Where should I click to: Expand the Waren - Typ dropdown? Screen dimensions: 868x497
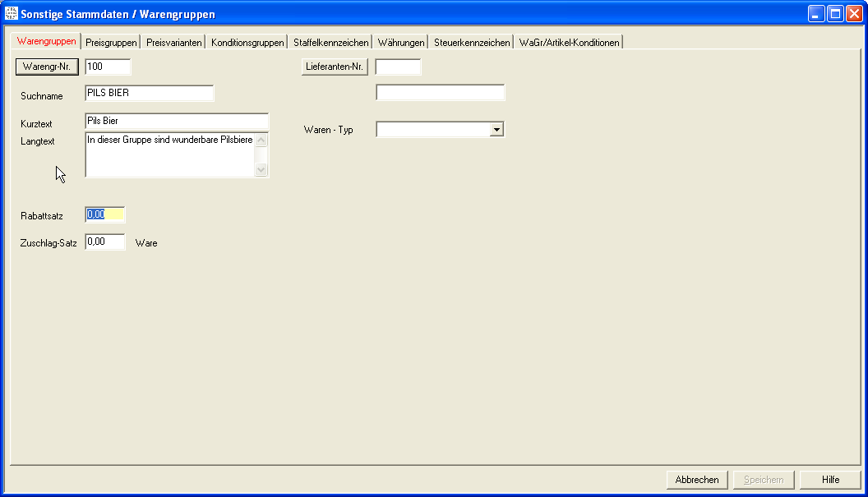pos(496,130)
